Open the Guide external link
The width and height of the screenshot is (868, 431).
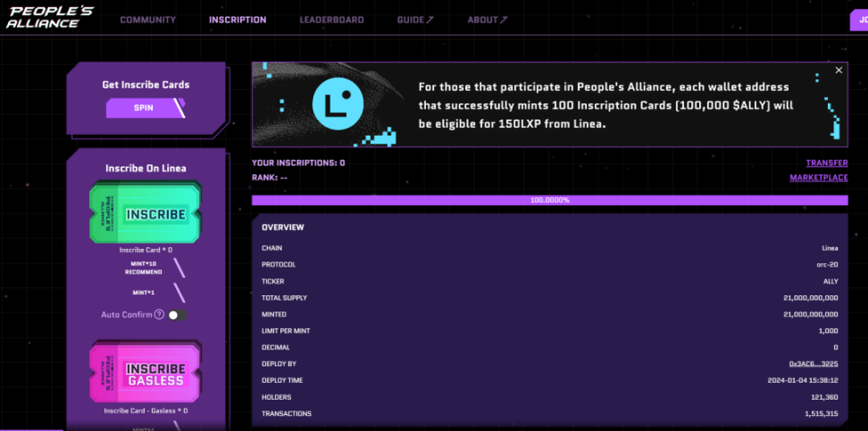415,20
